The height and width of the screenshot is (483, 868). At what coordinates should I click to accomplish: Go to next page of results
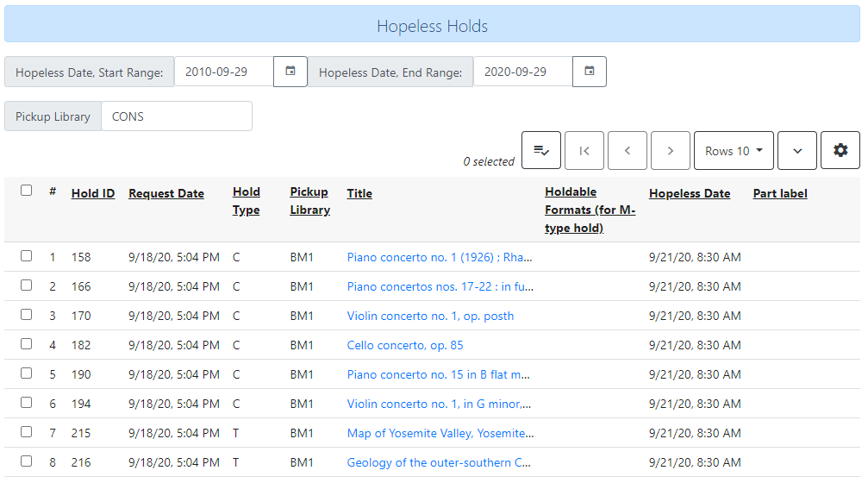tap(671, 151)
